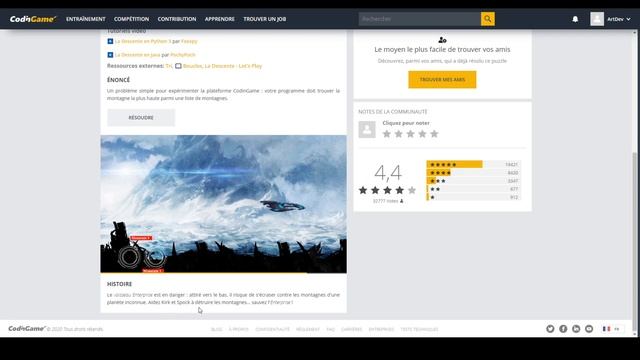Click the two-star rating distribution bar
Viewport: 640px width, 360px height.
click(473, 189)
